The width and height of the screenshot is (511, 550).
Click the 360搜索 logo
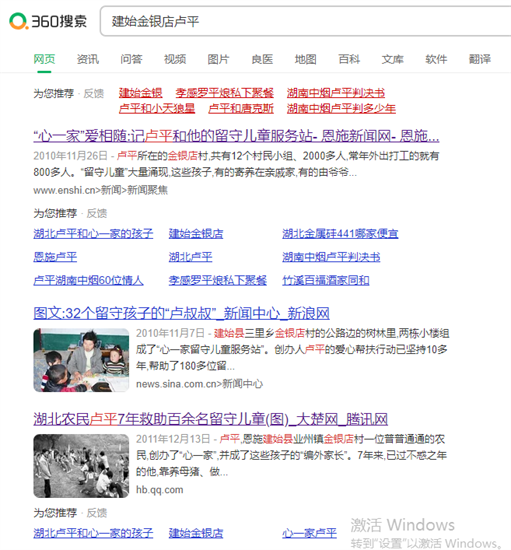(48, 21)
